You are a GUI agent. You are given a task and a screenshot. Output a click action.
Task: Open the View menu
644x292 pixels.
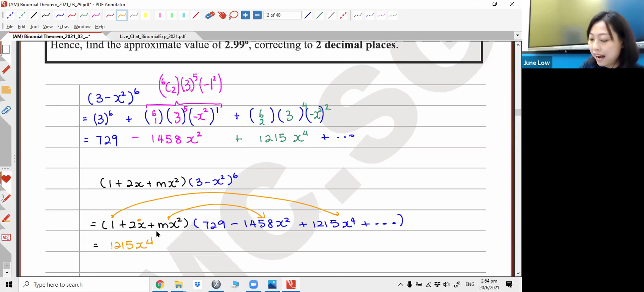pyautogui.click(x=48, y=27)
